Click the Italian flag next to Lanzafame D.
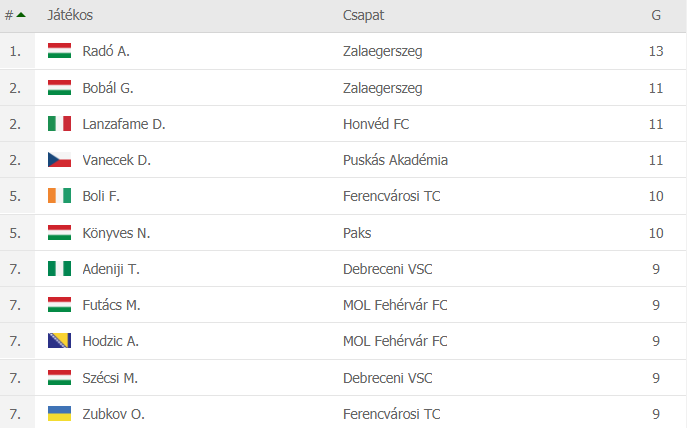The width and height of the screenshot is (687, 428). pos(59,124)
